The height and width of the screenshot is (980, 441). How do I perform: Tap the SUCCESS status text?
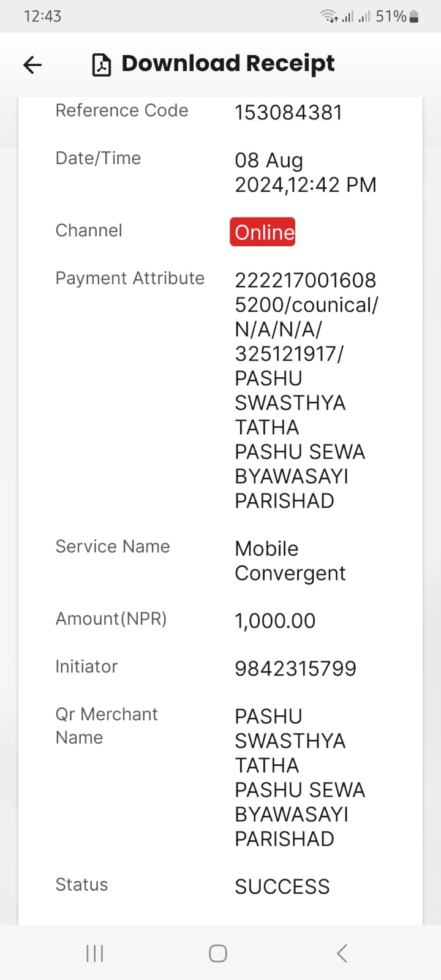282,886
